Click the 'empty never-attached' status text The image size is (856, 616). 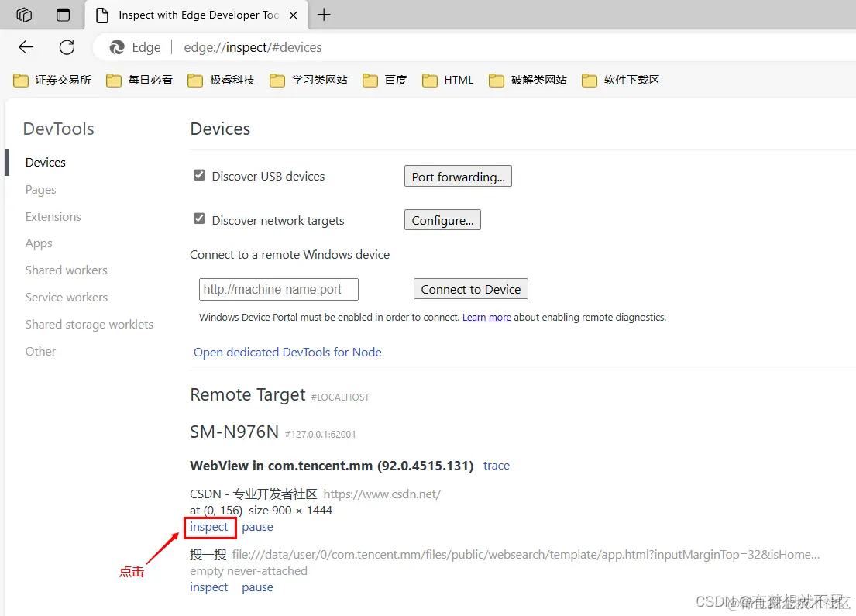coord(249,571)
